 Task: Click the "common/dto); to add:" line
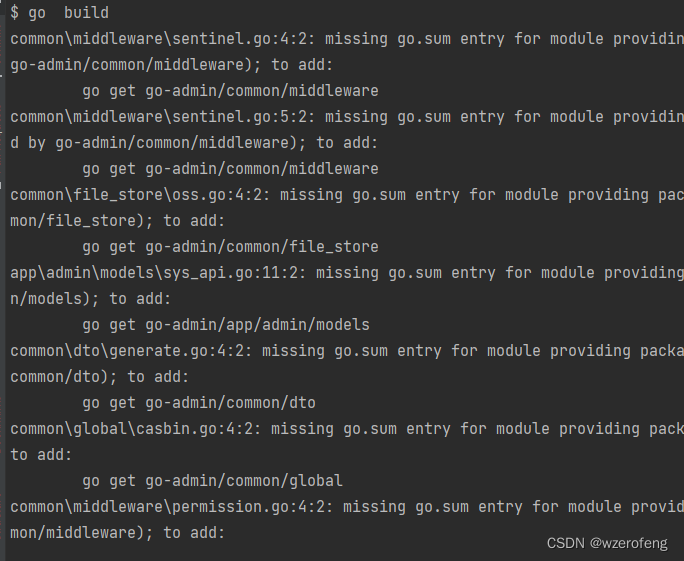(x=99, y=377)
